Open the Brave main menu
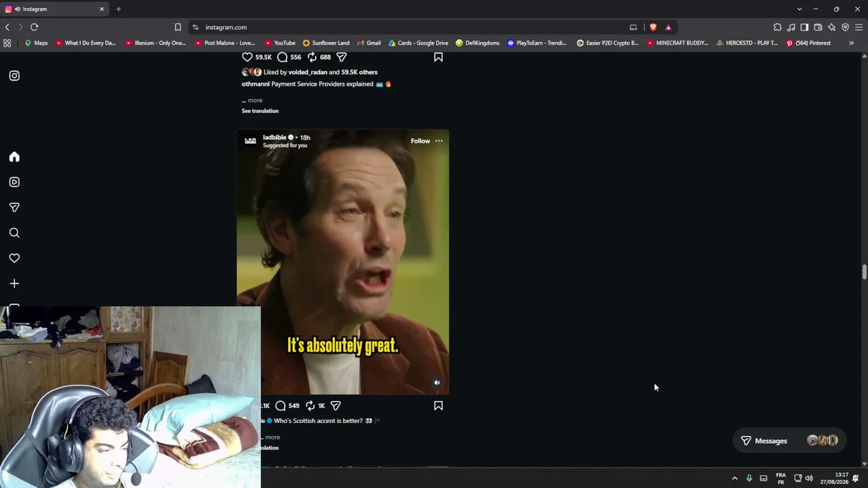Image resolution: width=868 pixels, height=488 pixels. tap(859, 27)
